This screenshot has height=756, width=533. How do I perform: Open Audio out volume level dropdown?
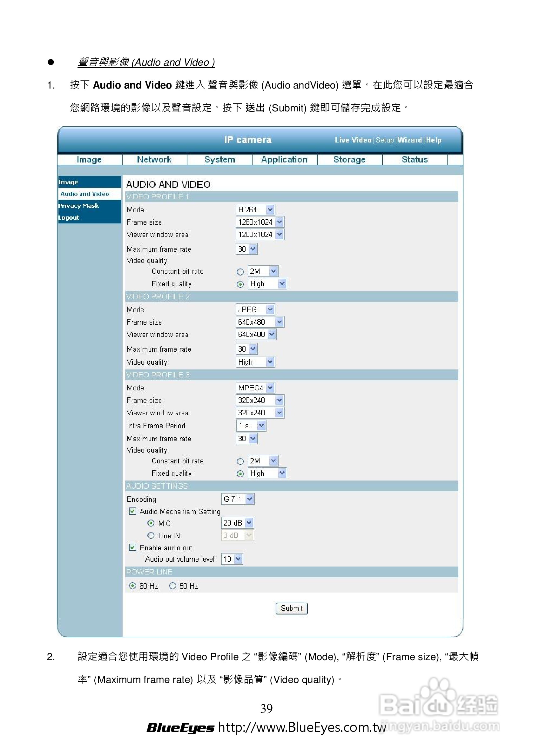pyautogui.click(x=232, y=559)
